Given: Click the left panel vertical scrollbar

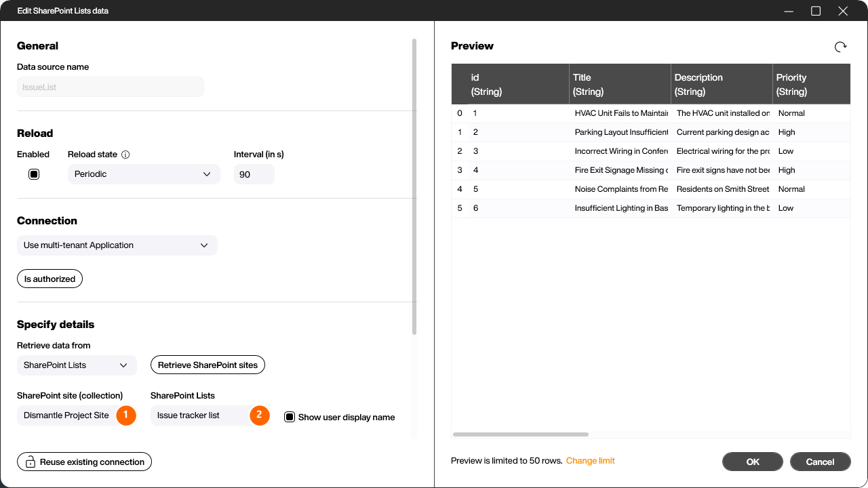Looking at the screenshot, I should [414, 186].
